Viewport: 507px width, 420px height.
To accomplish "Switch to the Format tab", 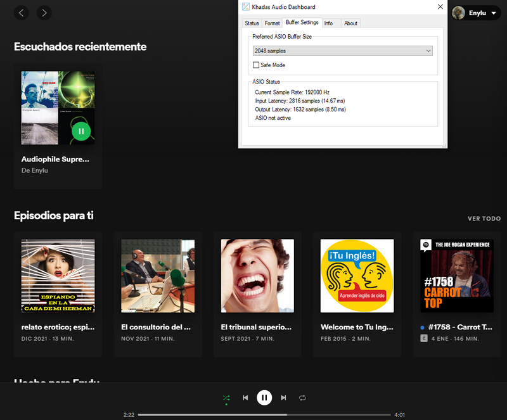I will click(273, 23).
